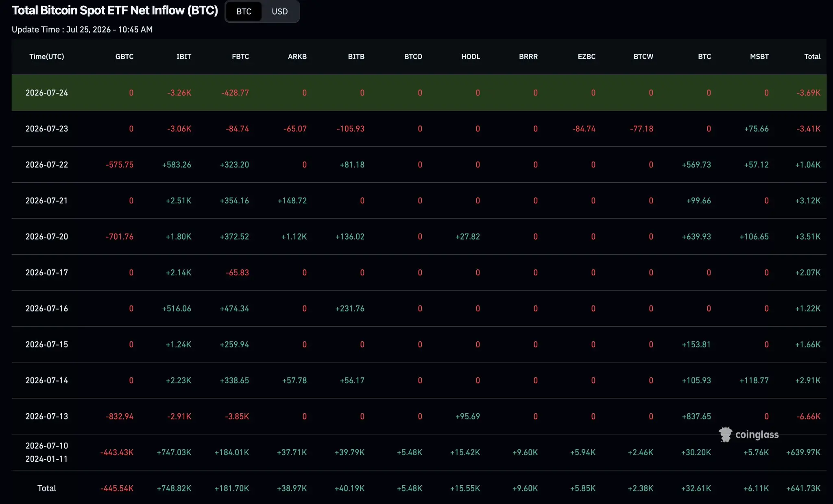Click the +57.78 ARKB value
Screen dimensions: 833x504
(x=294, y=380)
